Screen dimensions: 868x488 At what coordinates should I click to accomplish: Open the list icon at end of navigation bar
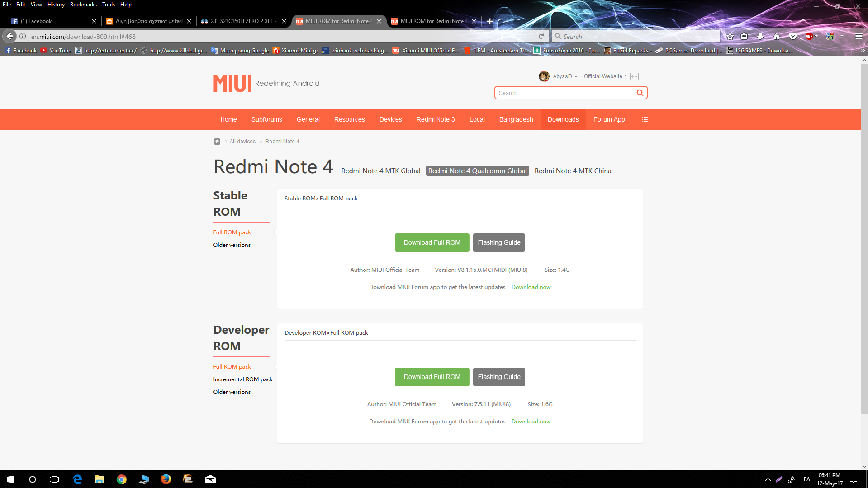tap(645, 119)
